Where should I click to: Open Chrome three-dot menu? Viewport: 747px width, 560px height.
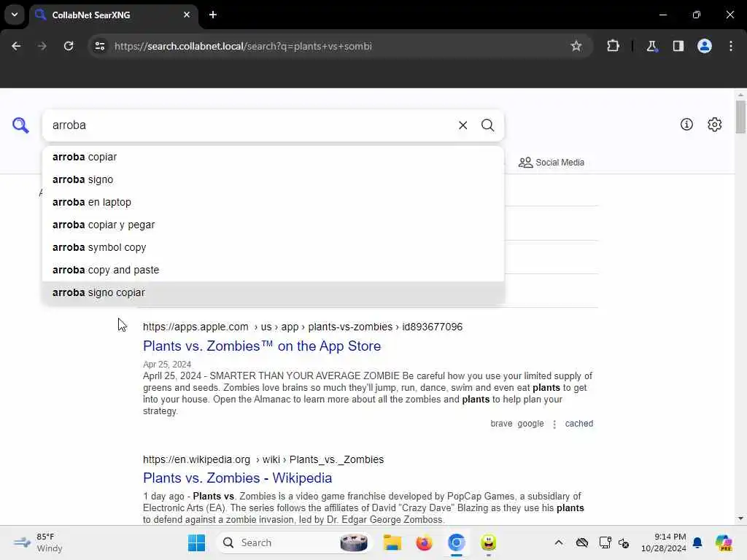click(x=731, y=46)
